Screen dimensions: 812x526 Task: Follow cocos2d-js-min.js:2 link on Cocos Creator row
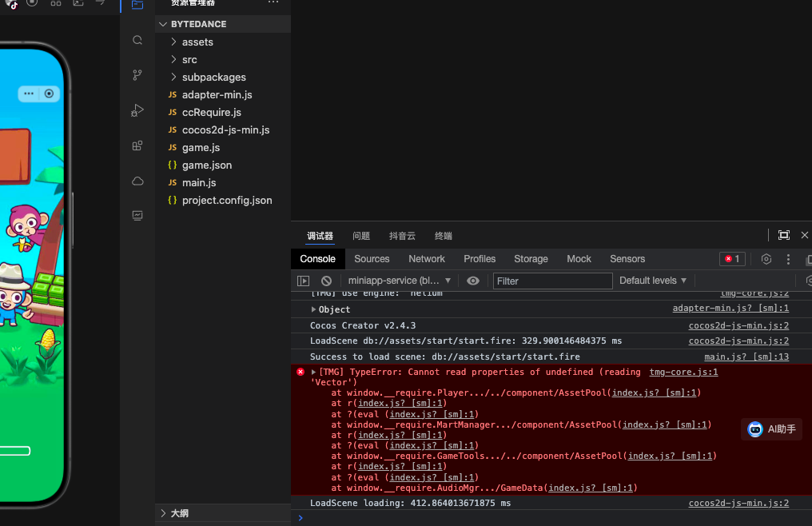tap(738, 325)
